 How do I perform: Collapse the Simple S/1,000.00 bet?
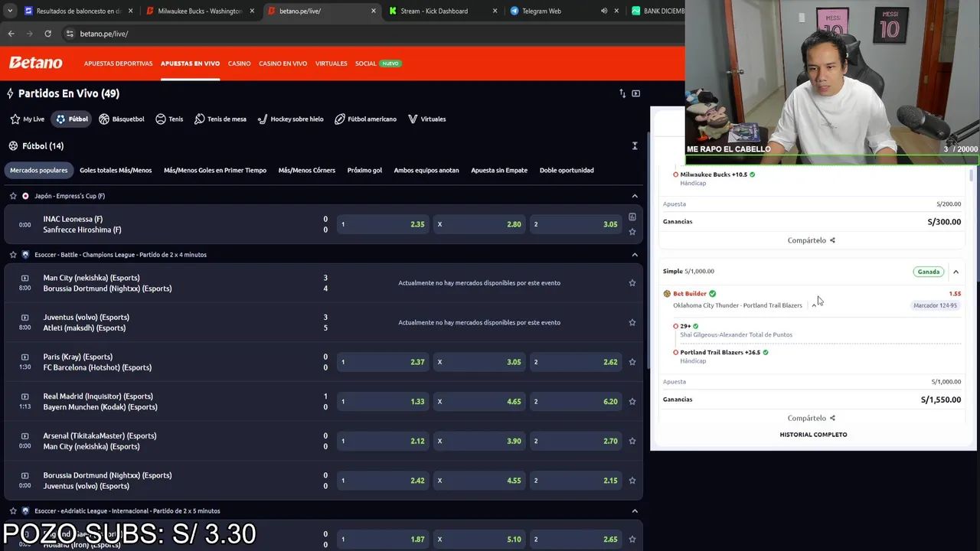[955, 272]
